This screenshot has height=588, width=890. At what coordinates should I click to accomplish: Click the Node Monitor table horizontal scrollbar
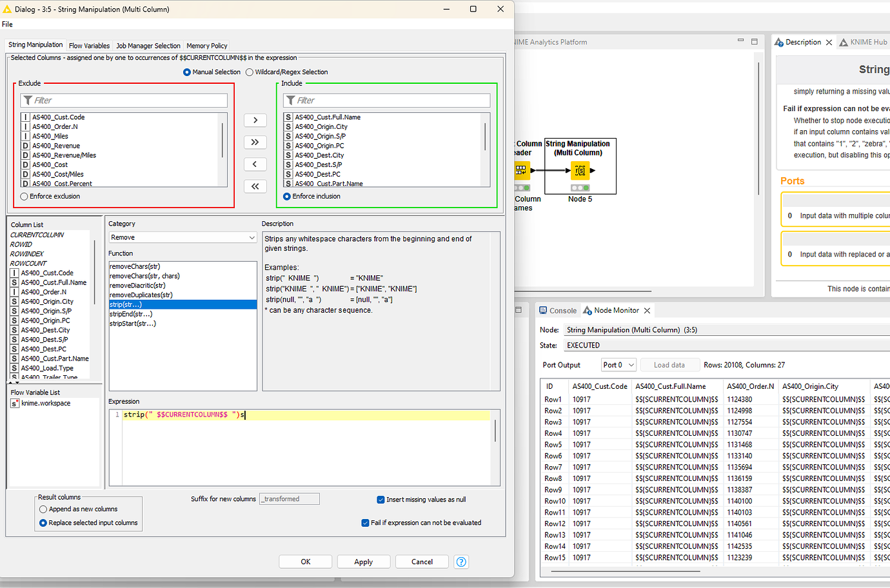(625, 571)
